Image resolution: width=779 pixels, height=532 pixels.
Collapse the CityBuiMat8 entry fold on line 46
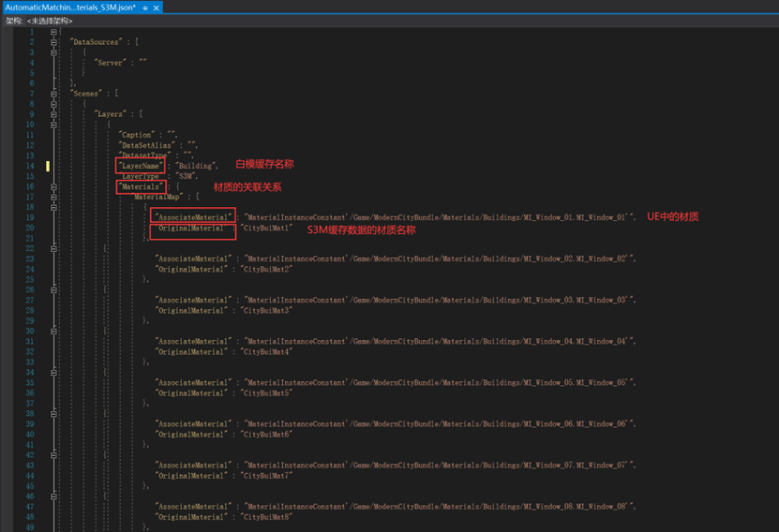click(x=53, y=496)
